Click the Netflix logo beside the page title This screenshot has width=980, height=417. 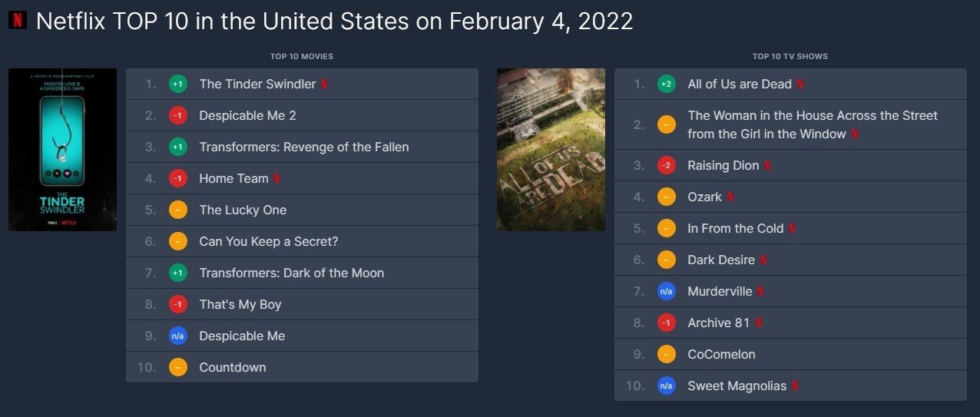(18, 20)
